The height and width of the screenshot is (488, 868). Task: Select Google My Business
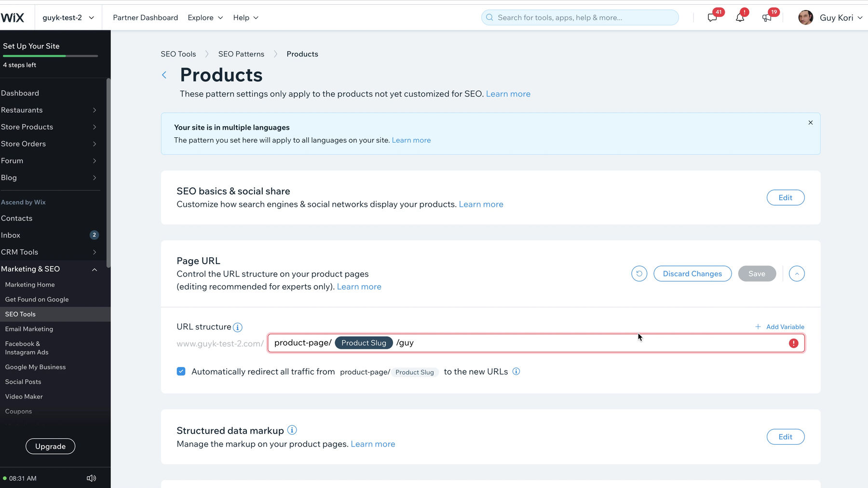point(35,367)
